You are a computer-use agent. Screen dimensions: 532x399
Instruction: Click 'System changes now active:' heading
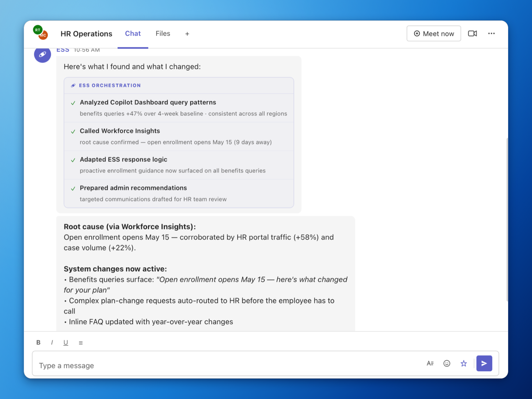click(115, 269)
